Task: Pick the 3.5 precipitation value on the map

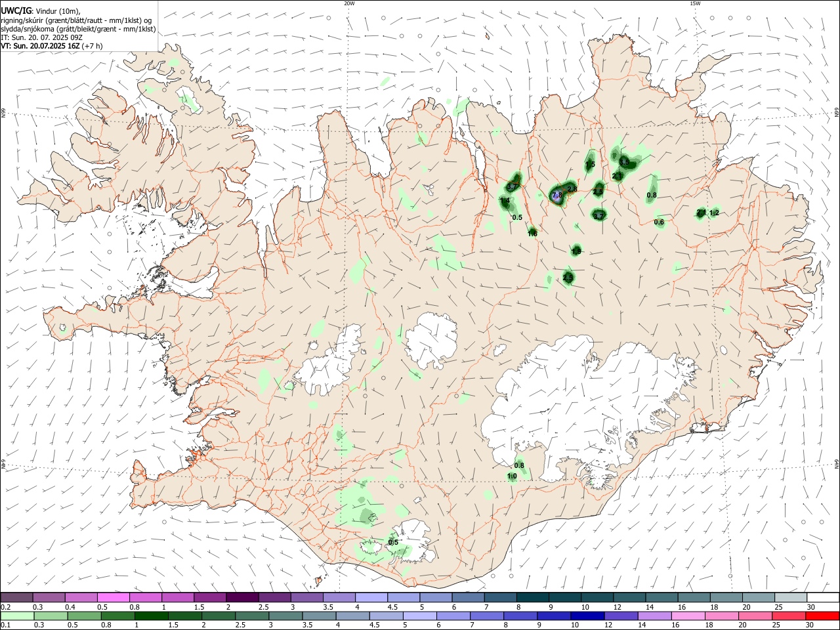Action: [x=624, y=162]
